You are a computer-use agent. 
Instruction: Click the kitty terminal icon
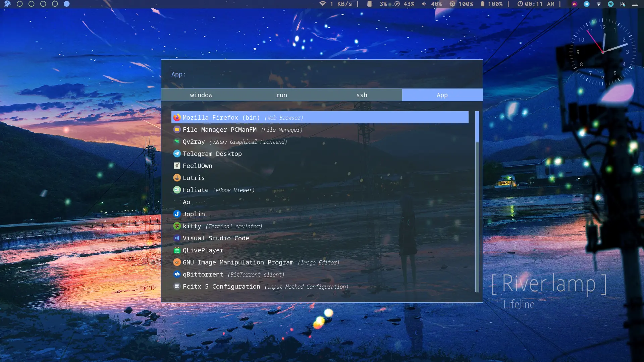coord(177,226)
